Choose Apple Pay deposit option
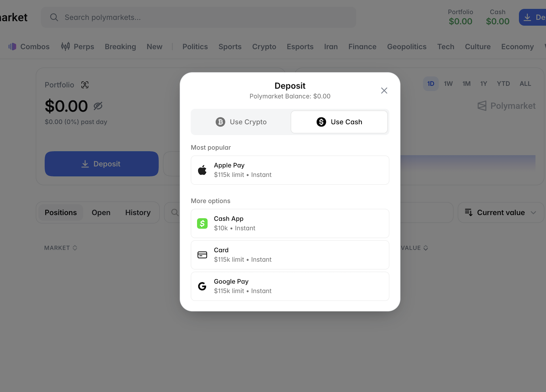Image resolution: width=546 pixels, height=392 pixels. click(x=290, y=170)
